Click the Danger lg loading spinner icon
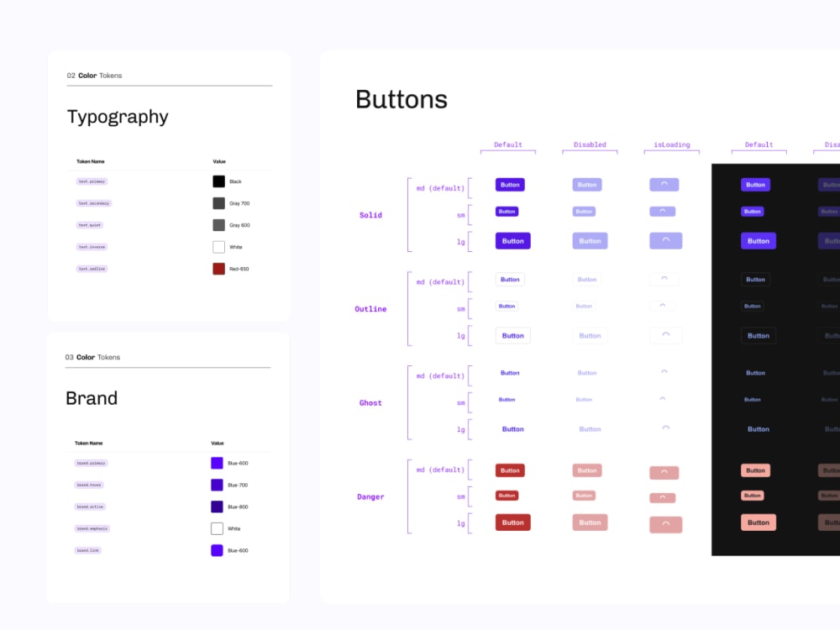 [x=664, y=523]
